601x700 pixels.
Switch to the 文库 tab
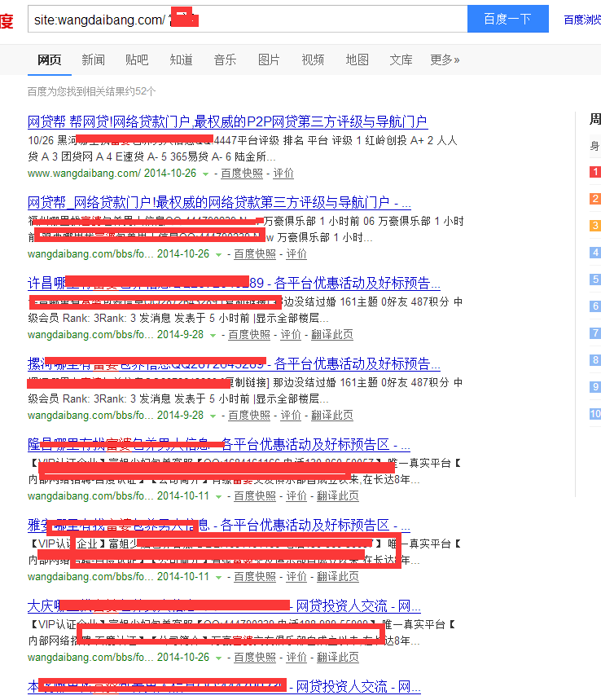401,59
